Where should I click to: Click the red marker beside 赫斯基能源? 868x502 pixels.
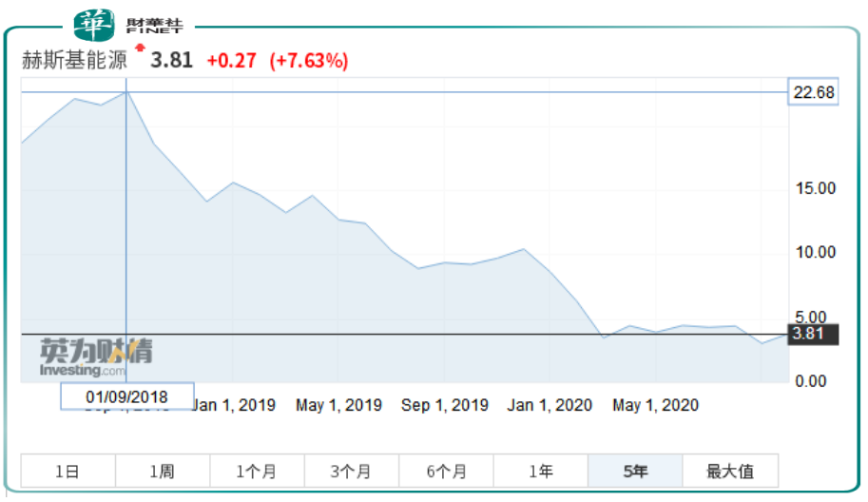pyautogui.click(x=141, y=48)
